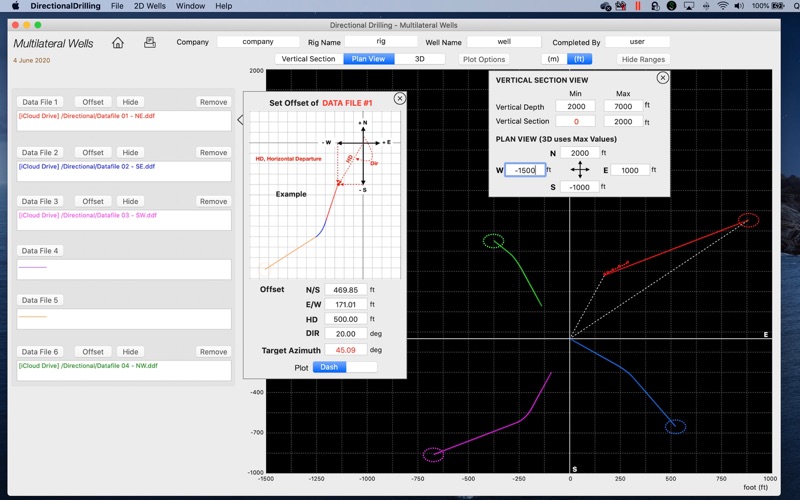Screen dimensions: 800x500
Task: Open the Wi-Fi status icon in the menu bar
Action: coord(722,6)
